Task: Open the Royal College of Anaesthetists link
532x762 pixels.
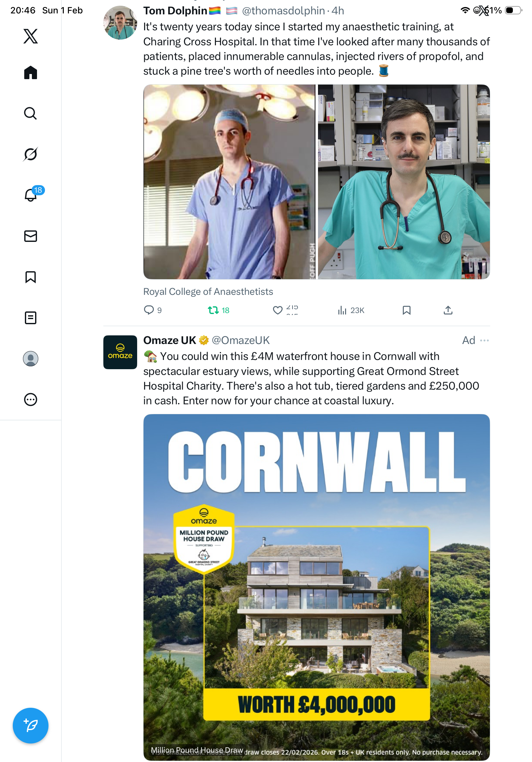Action: coord(208,291)
